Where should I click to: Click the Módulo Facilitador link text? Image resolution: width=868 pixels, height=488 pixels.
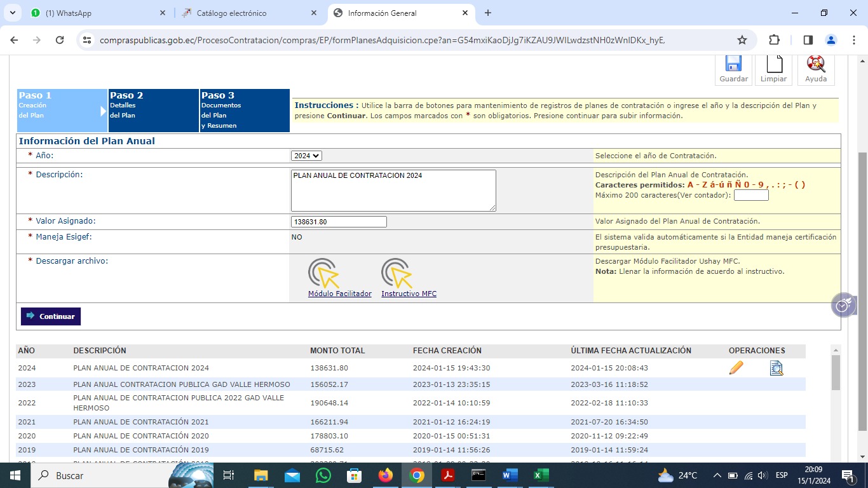pyautogui.click(x=339, y=294)
